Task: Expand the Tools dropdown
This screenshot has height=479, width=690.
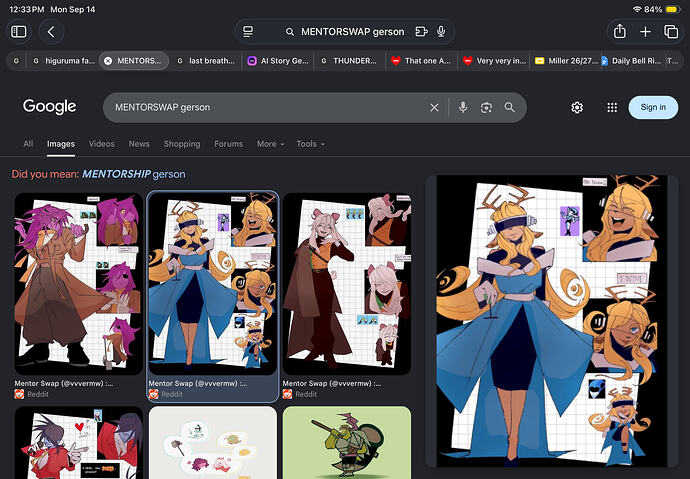Action: click(x=310, y=144)
